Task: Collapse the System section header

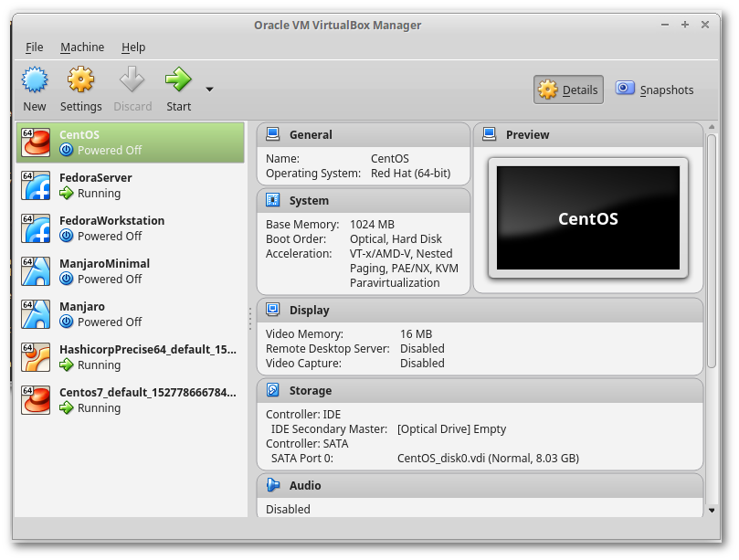Action: [x=309, y=200]
